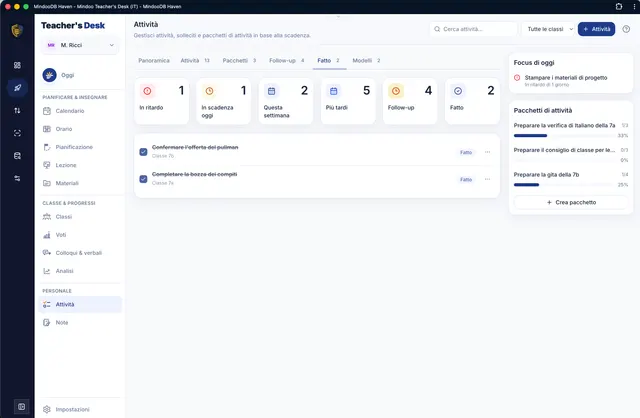The height and width of the screenshot is (418, 640).
Task: Open package 'Preparare il consiglio di classe per le...'
Action: click(564, 150)
